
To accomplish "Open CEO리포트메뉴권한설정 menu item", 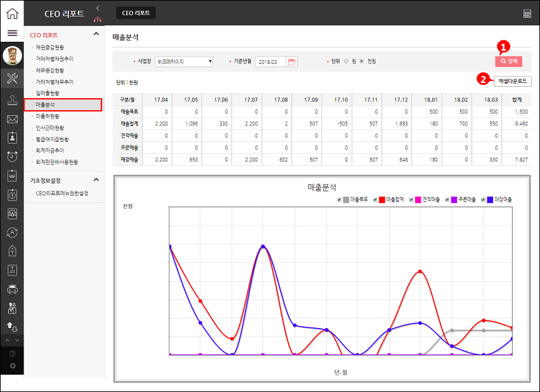I will coord(62,193).
